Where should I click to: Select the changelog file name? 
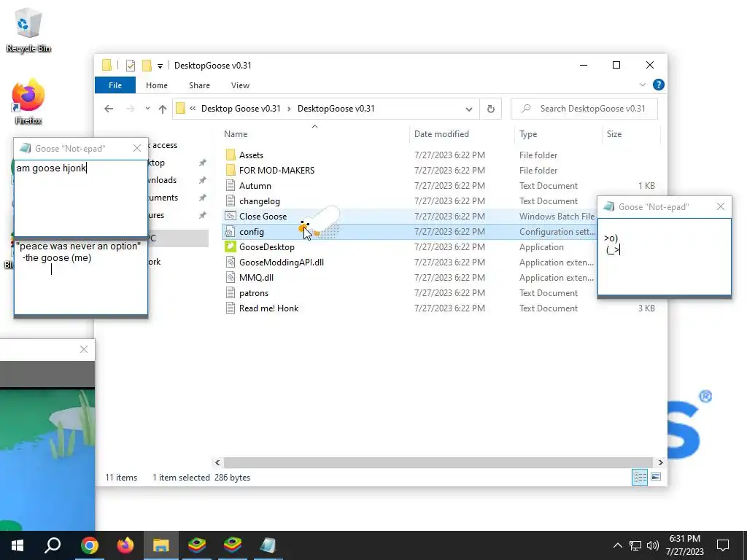click(x=260, y=201)
